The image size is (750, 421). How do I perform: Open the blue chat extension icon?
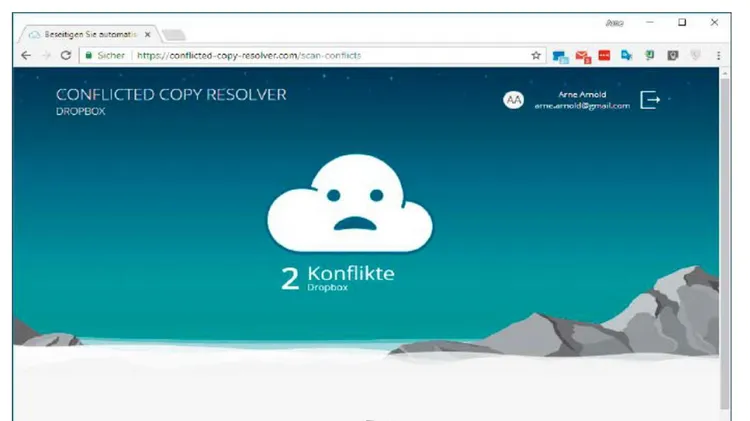560,56
